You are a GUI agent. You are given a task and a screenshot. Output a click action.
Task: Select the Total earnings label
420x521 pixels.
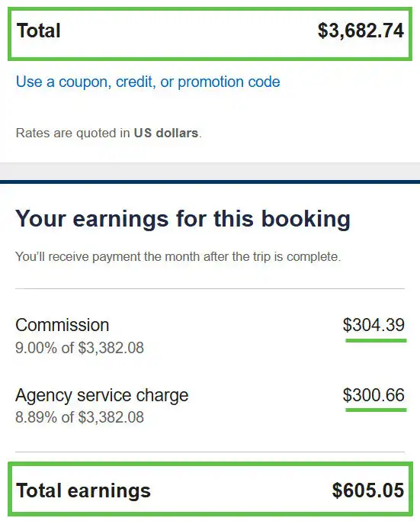coord(83,490)
